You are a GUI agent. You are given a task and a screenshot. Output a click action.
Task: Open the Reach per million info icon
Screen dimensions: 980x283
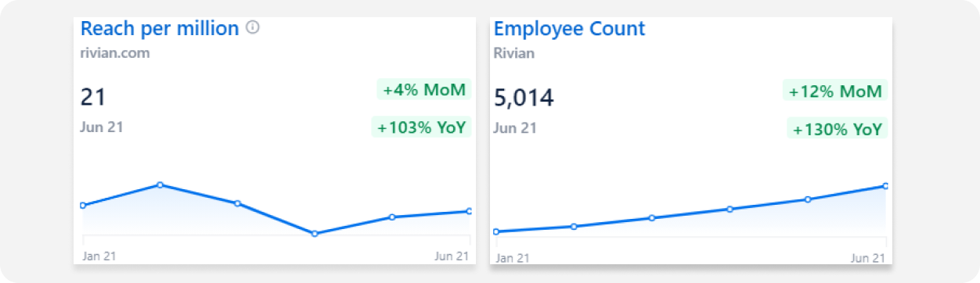coord(252,27)
